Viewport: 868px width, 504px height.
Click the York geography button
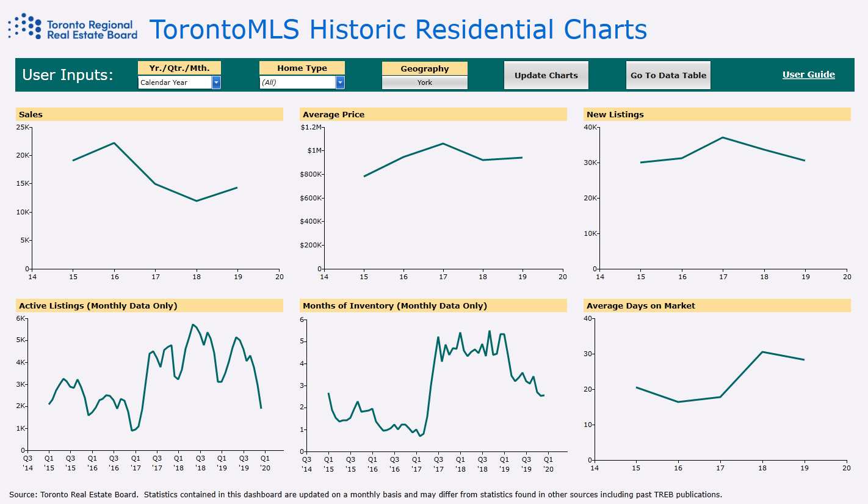(x=425, y=82)
